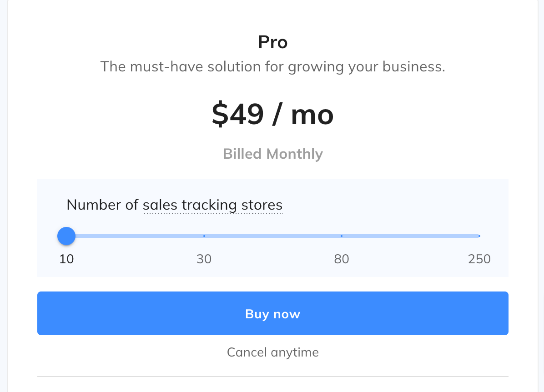
Task: Click the underlined sales tracking stores text
Action: click(213, 205)
